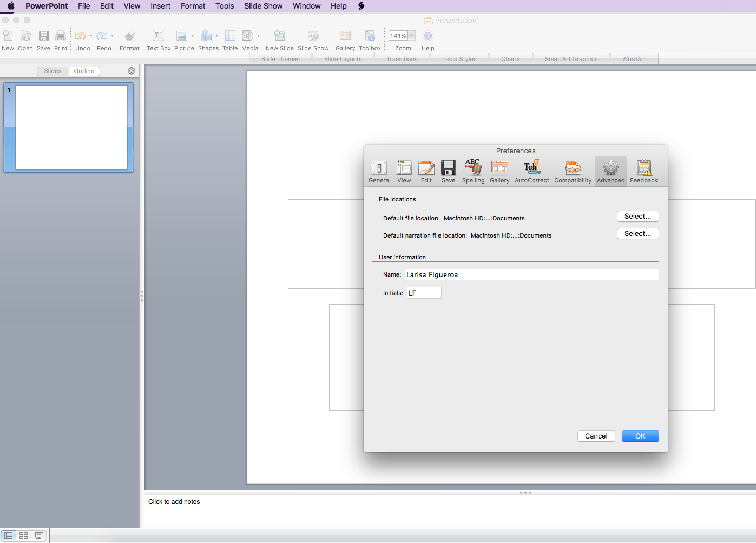Click the Undo toolbar icon

coord(81,41)
